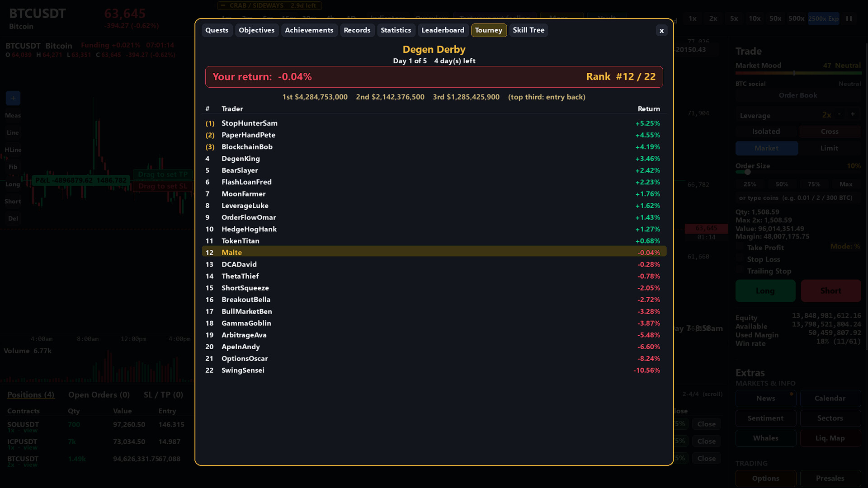Switch to the Objectives tab
The height and width of the screenshot is (488, 868).
click(x=256, y=30)
